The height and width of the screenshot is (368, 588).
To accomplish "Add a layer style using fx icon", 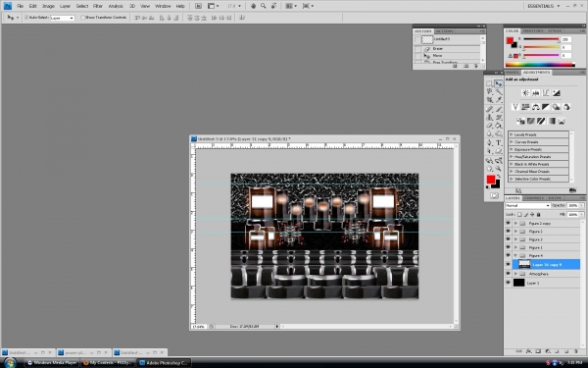I will (529, 351).
